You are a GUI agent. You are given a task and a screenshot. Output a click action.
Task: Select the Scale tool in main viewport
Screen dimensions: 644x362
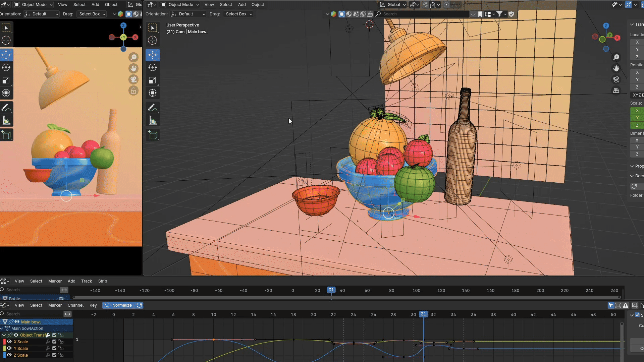pos(153,80)
